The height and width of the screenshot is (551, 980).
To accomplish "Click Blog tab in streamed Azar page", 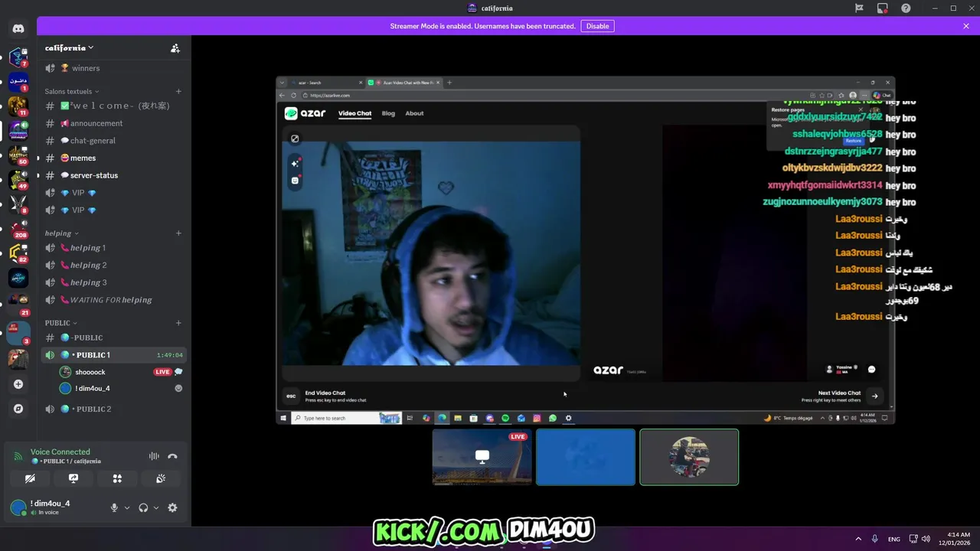I will coord(388,113).
